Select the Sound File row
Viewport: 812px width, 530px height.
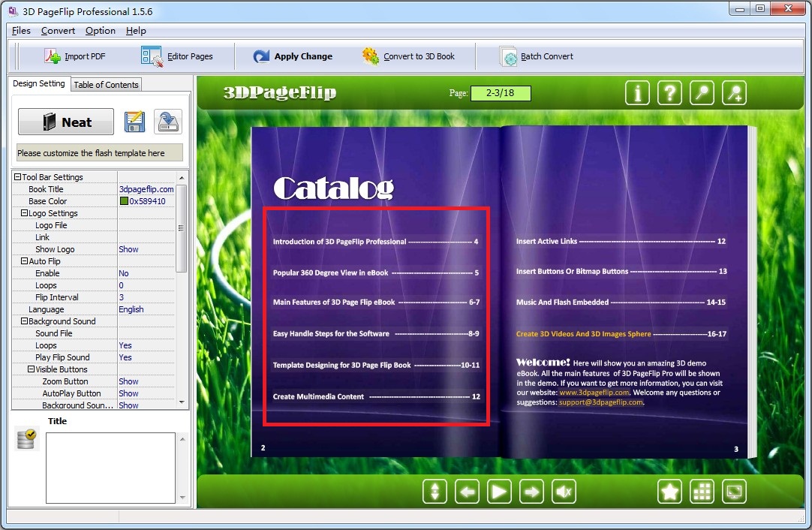pyautogui.click(x=93, y=333)
